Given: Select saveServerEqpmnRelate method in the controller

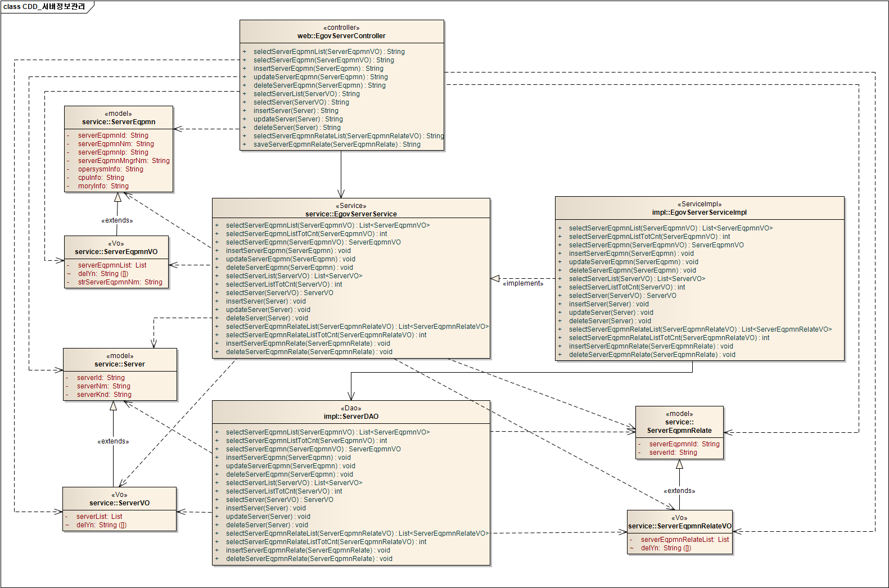Looking at the screenshot, I should 336,144.
